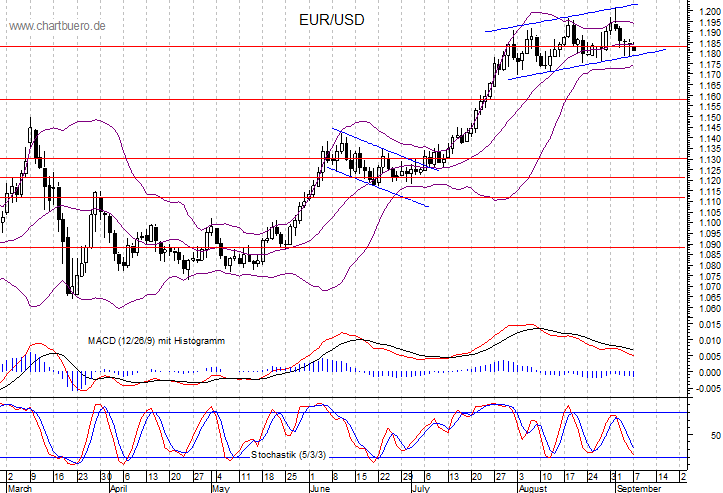Click the EUR/USD chart title
This screenshot has width=723, height=493.
[332, 20]
